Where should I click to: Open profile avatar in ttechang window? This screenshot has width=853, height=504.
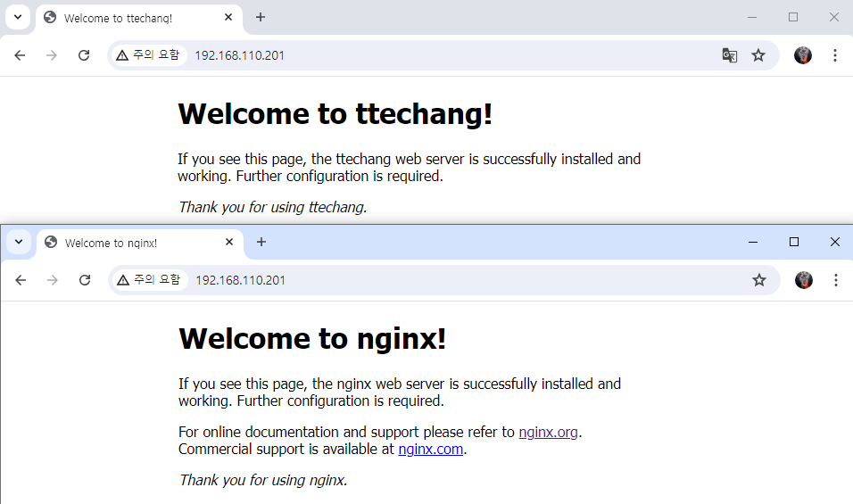[x=803, y=55]
